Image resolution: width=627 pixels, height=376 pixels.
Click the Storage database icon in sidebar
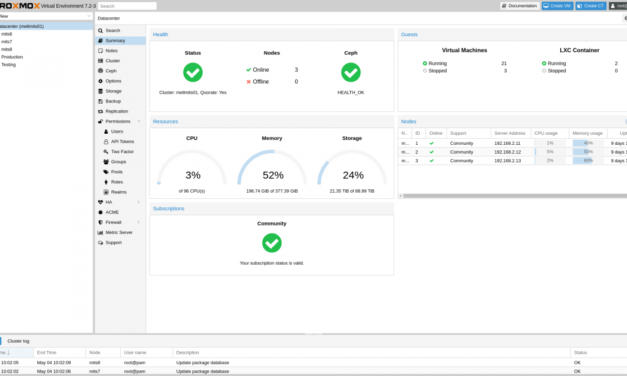point(100,91)
